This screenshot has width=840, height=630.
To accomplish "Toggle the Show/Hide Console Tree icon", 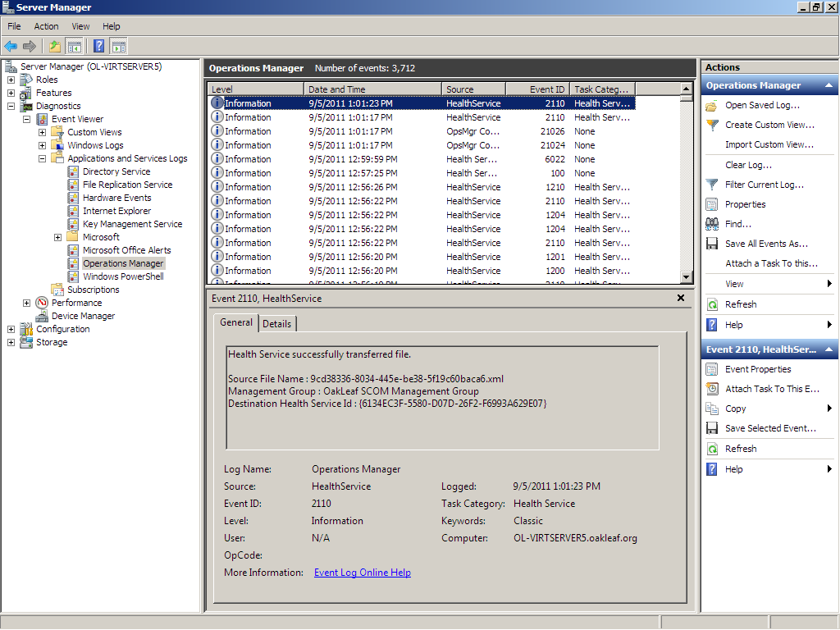I will (x=74, y=47).
